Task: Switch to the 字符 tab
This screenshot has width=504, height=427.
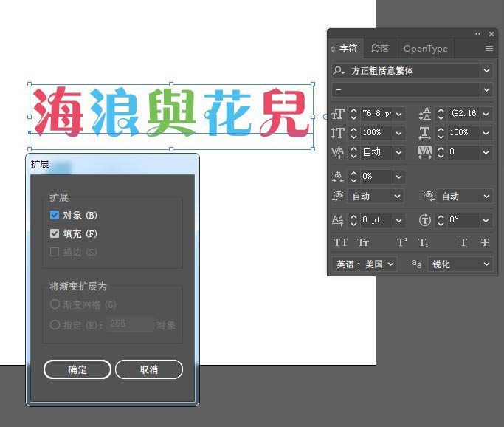Action: 348,49
